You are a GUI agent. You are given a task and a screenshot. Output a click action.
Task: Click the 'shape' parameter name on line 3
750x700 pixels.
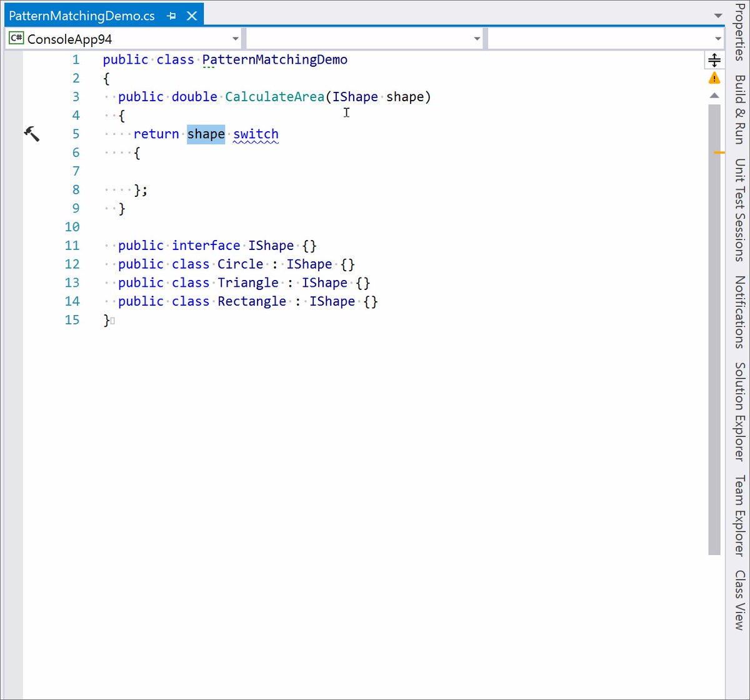[405, 97]
